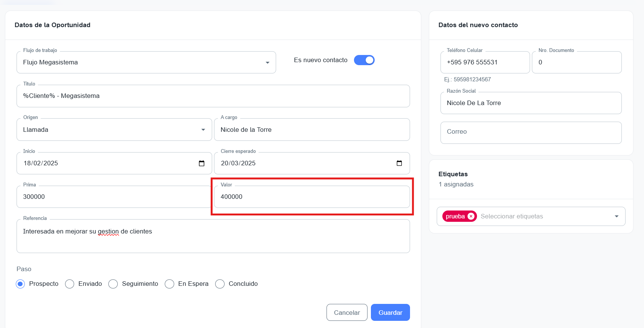This screenshot has width=644, height=328.
Task: Mark the step as Concluido
Action: (x=220, y=284)
